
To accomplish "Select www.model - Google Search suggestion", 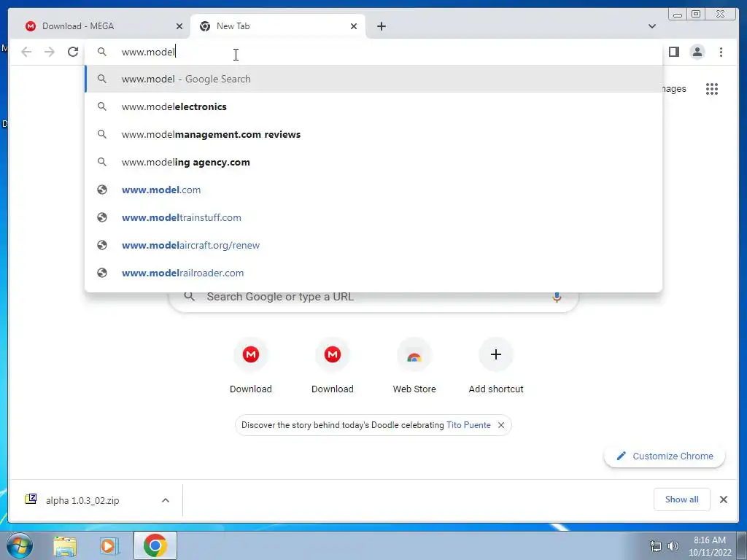I will click(373, 79).
